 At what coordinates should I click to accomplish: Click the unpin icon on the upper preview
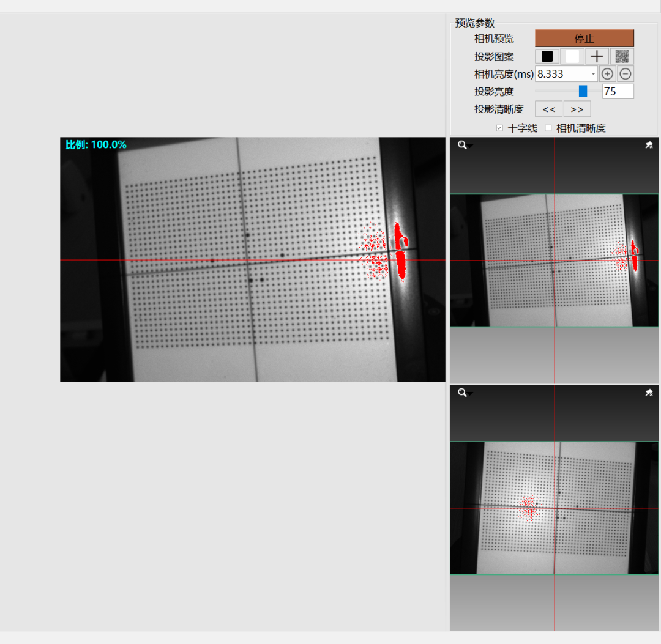coord(649,145)
